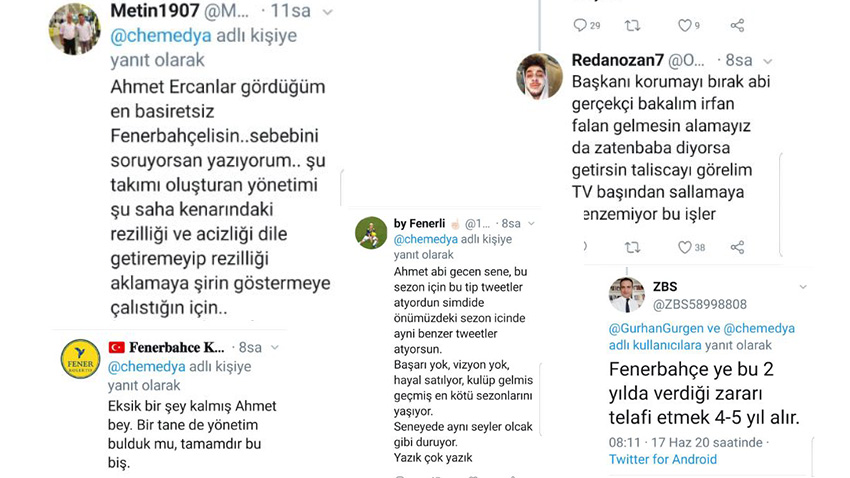Like the Redanozan7 tweet with 38 likes
This screenshot has height=478, width=850.
click(685, 247)
